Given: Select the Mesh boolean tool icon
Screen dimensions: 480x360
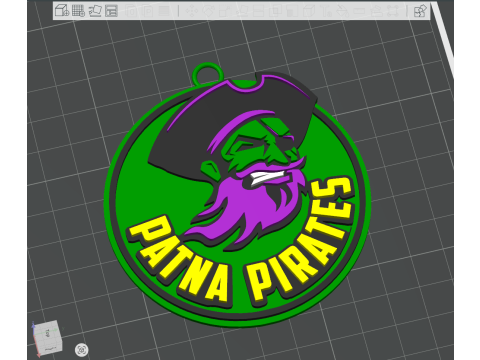Looking at the screenshot, I should (x=275, y=11).
